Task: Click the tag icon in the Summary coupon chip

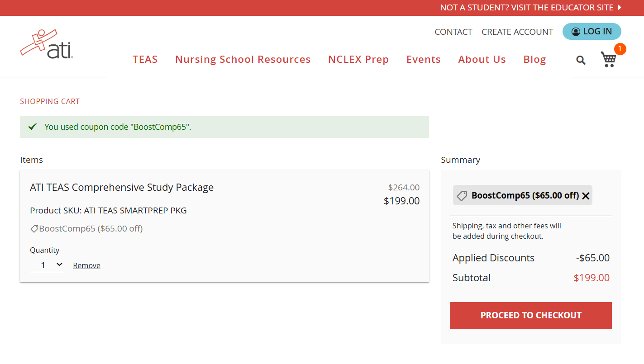Action: pyautogui.click(x=462, y=195)
